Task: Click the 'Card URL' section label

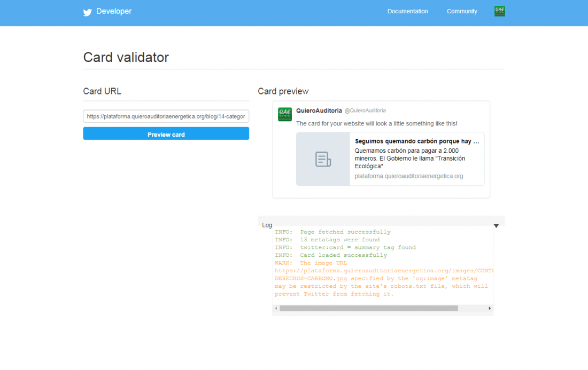Action: point(102,91)
